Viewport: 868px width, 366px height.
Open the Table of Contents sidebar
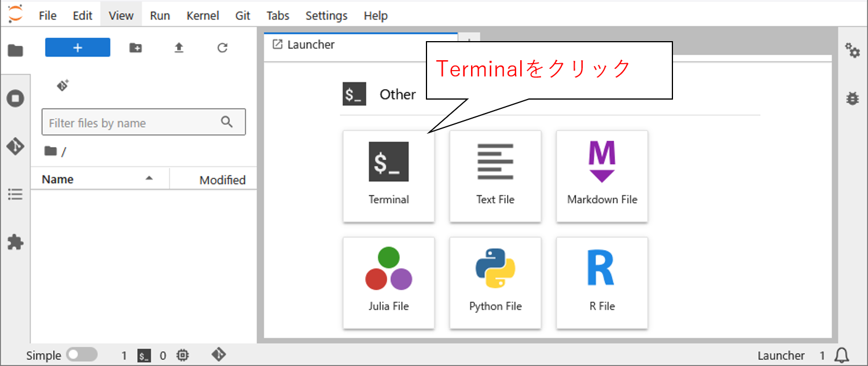[15, 194]
